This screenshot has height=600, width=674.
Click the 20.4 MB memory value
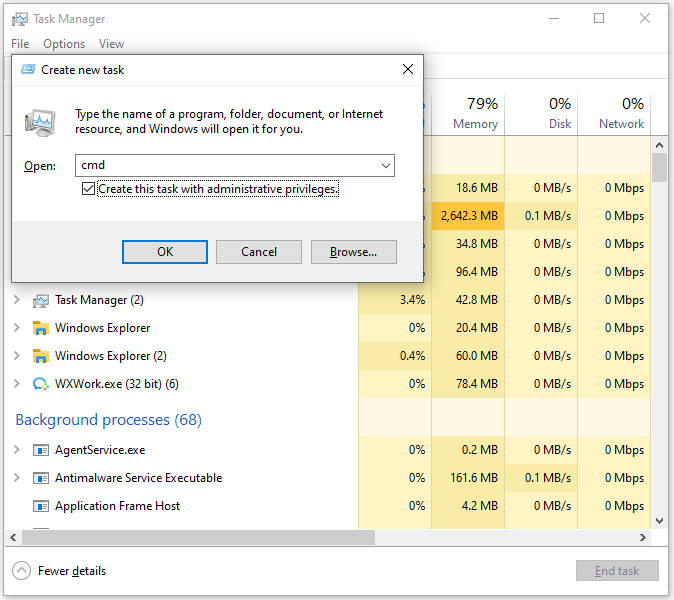[477, 328]
